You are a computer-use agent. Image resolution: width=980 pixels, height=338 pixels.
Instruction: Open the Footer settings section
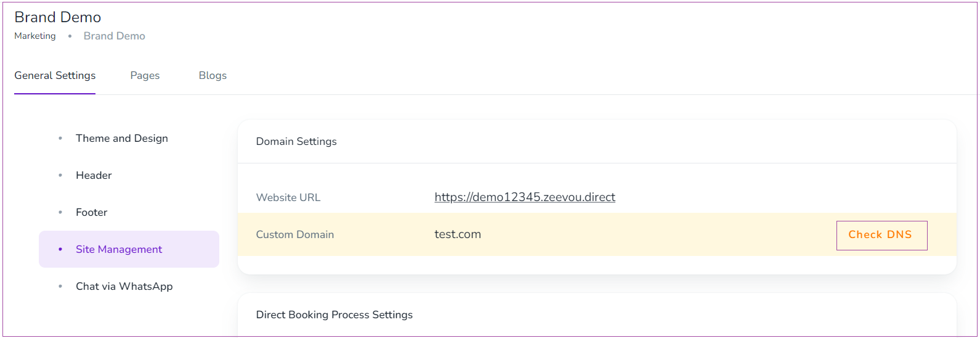click(x=91, y=212)
